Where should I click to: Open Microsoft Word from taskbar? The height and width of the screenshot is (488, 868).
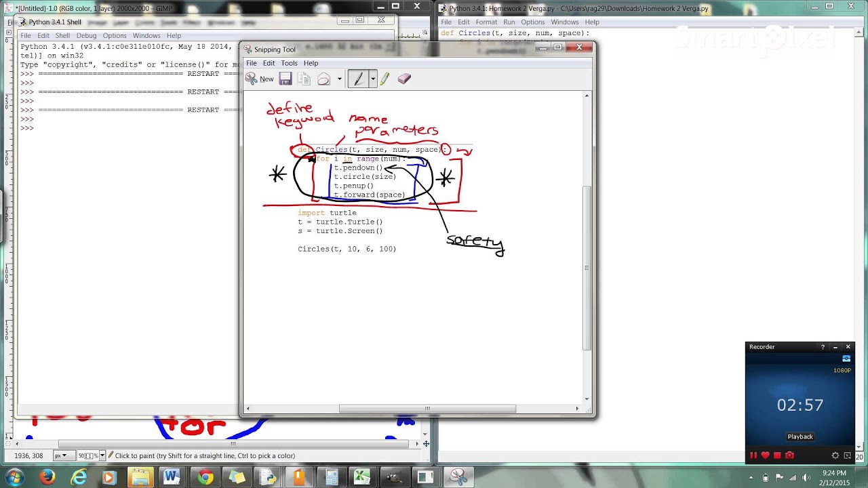(x=172, y=477)
